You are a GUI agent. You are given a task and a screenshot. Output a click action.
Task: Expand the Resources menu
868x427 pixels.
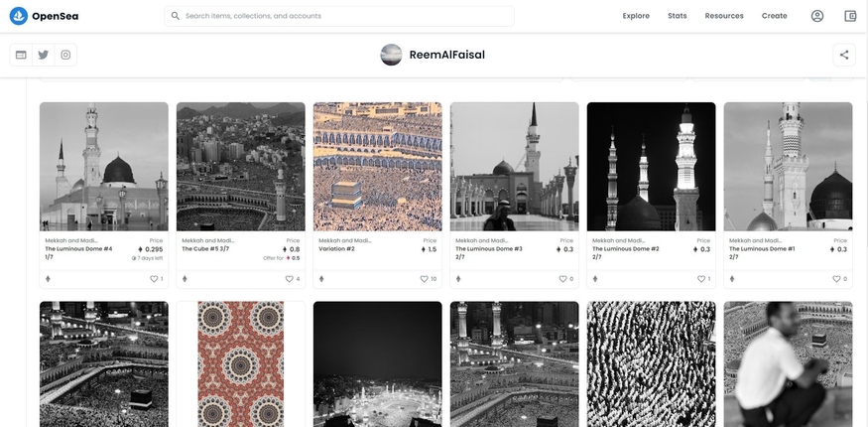pyautogui.click(x=724, y=16)
